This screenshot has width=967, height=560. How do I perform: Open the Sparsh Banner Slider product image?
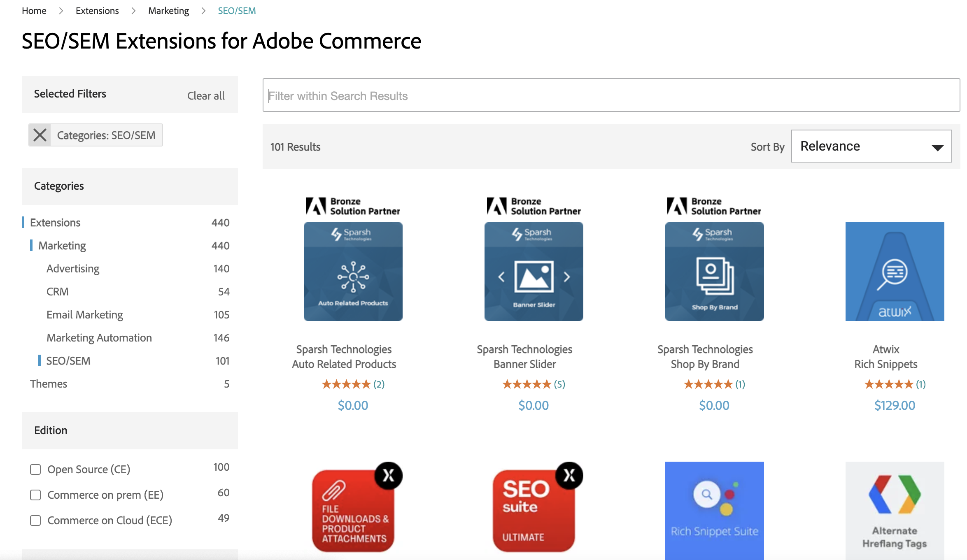coord(534,272)
